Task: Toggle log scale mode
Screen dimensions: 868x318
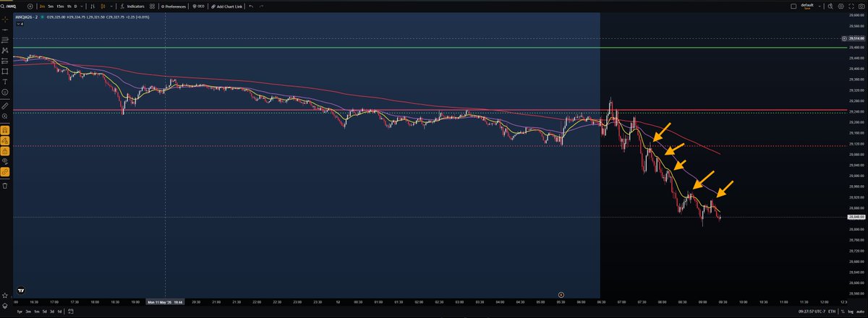Action: tap(851, 311)
